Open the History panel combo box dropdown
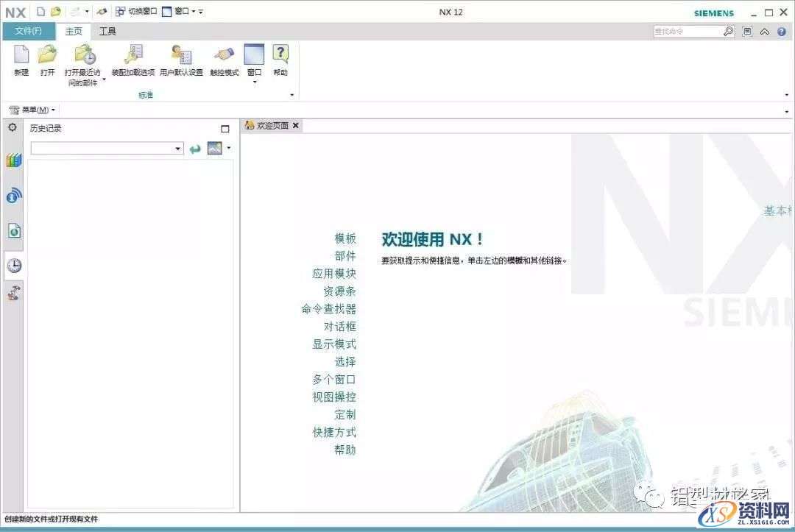Screen dimensions: 795x532 tap(179, 148)
